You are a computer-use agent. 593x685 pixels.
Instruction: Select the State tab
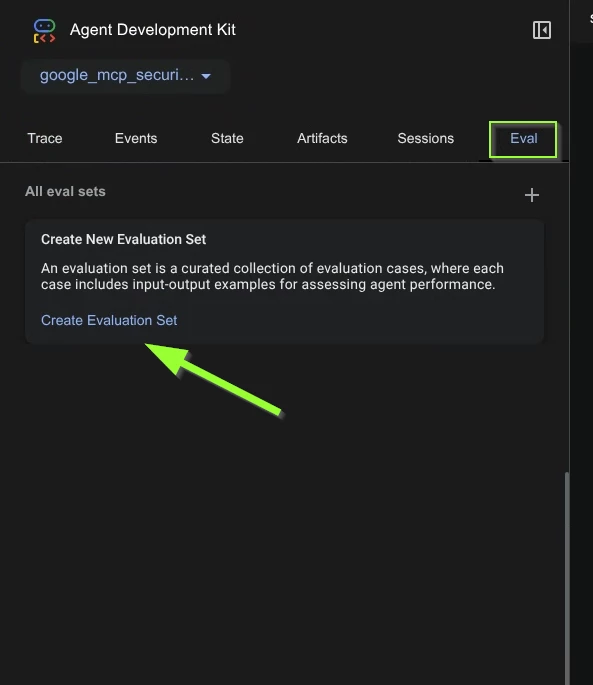click(227, 138)
